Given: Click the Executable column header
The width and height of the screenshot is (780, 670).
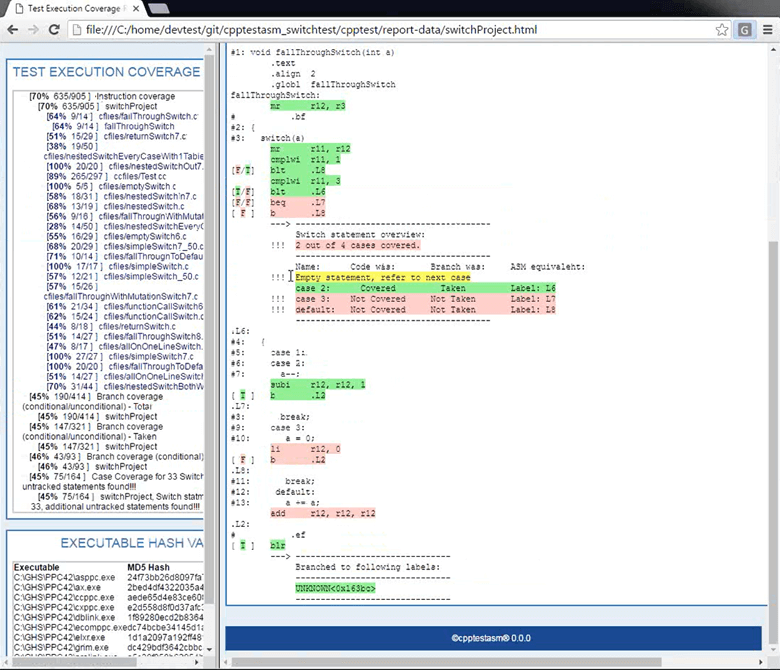Looking at the screenshot, I should (x=36, y=568).
